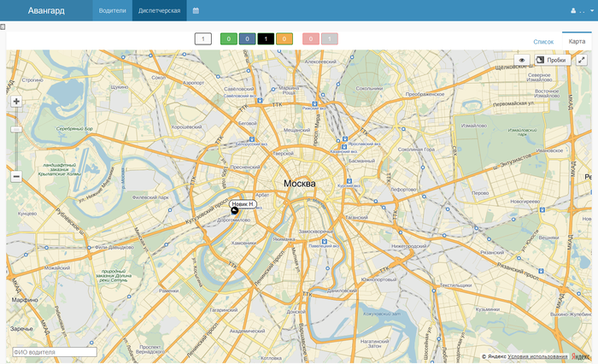Click the small sidebar toggle icon at left edge
The height and width of the screenshot is (364, 598).
[3, 27]
